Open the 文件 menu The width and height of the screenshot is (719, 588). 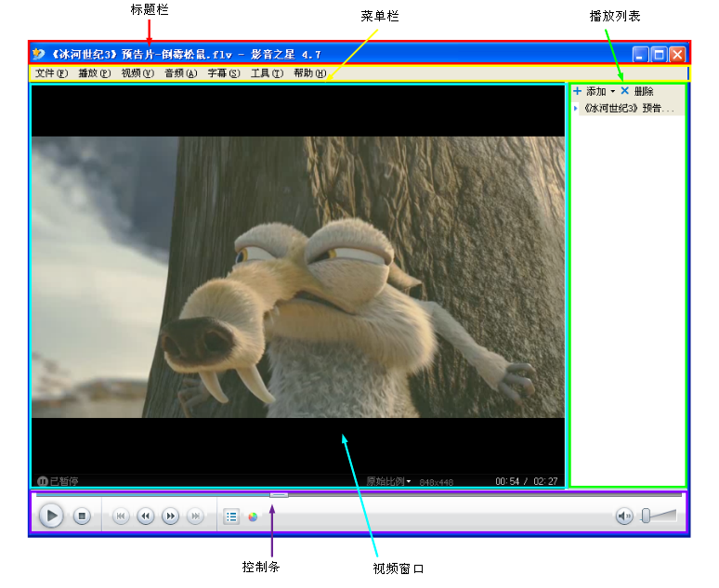[51, 73]
